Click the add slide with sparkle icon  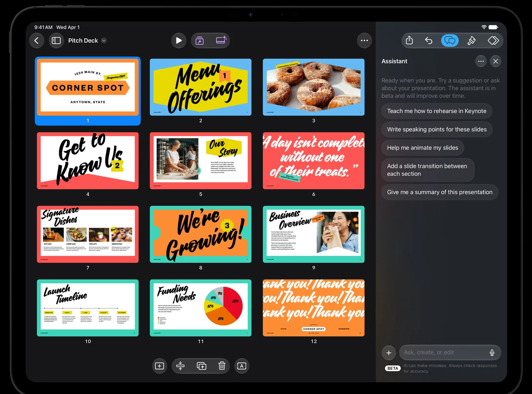(x=221, y=41)
